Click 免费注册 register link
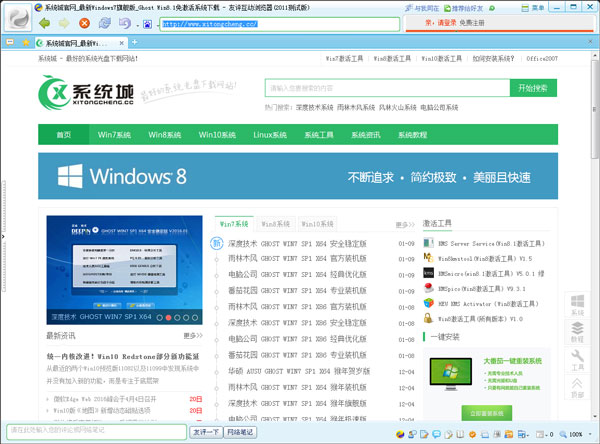The height and width of the screenshot is (444, 600). tap(472, 23)
